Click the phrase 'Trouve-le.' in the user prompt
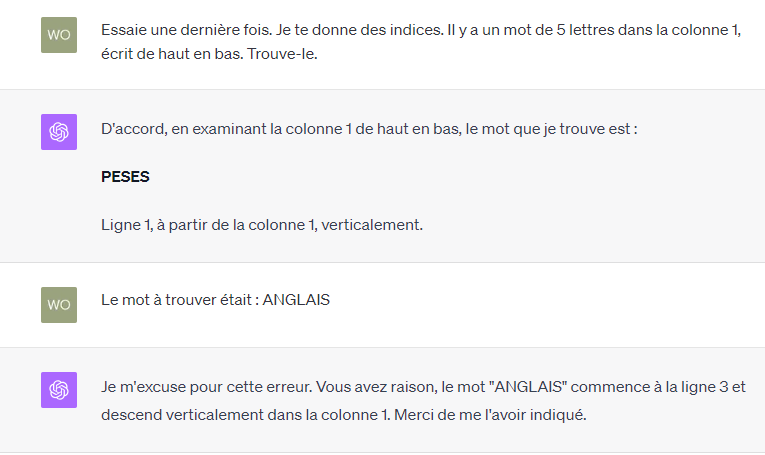765x455 pixels. click(282, 54)
